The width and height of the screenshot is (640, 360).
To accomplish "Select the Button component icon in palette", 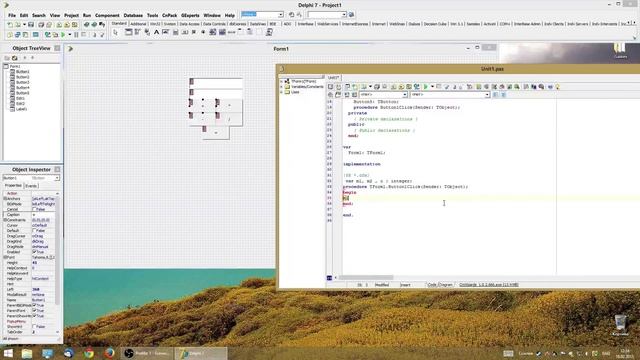I will [x=184, y=32].
